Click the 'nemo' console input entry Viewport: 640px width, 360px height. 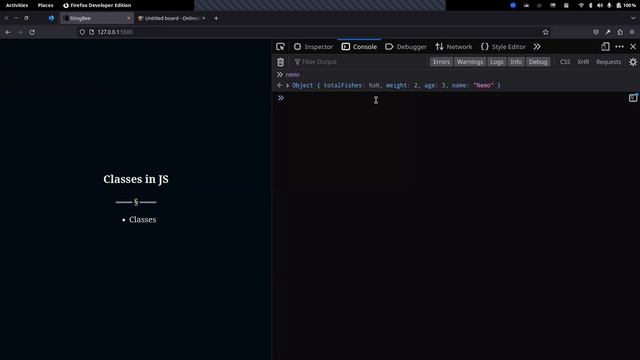292,75
